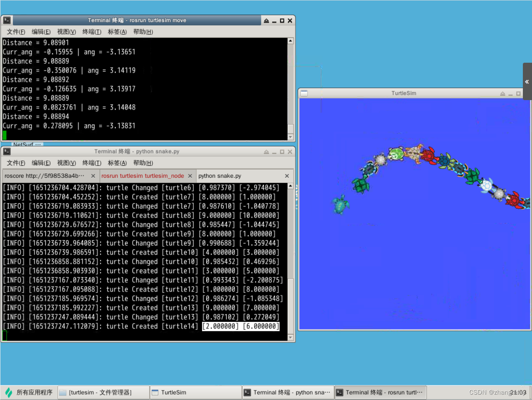
Task: Close the roscore tab
Action: pyautogui.click(x=93, y=176)
